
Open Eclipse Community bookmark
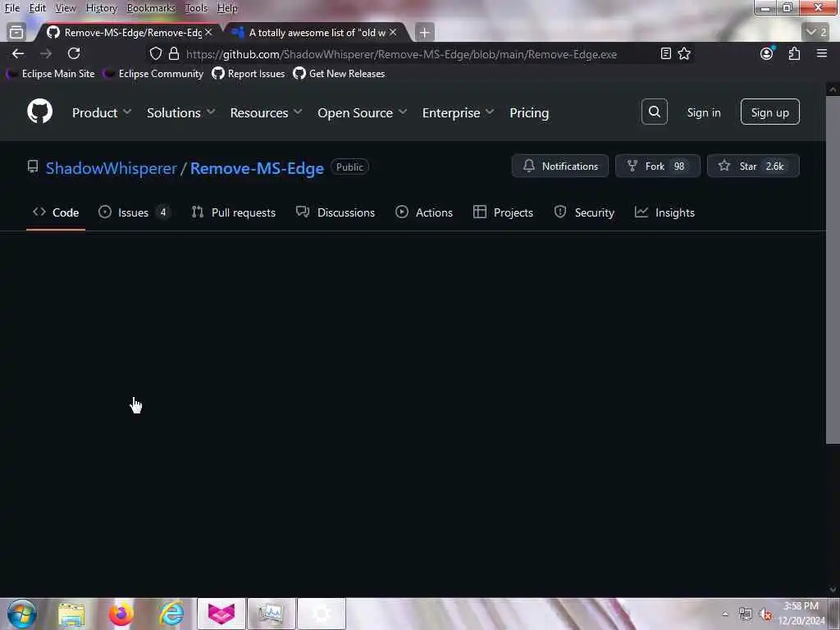pyautogui.click(x=153, y=74)
